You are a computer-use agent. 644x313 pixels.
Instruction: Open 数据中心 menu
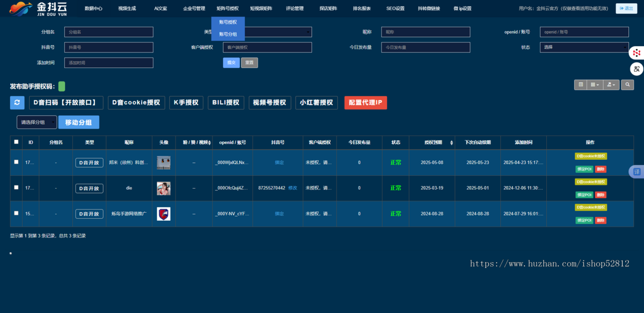point(93,9)
